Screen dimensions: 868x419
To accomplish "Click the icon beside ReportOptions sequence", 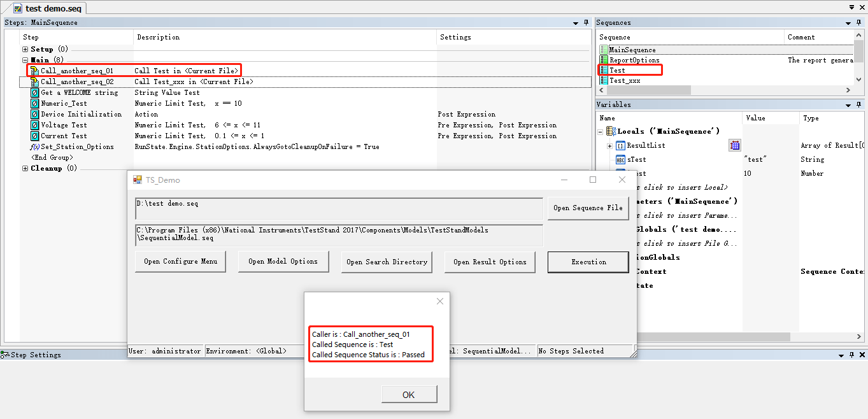I will point(602,59).
